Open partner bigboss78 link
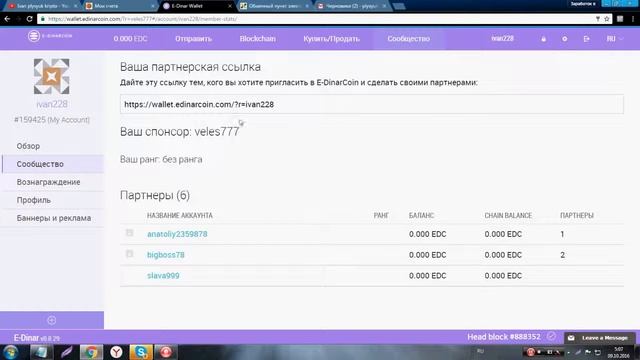The image size is (640, 360). click(166, 255)
